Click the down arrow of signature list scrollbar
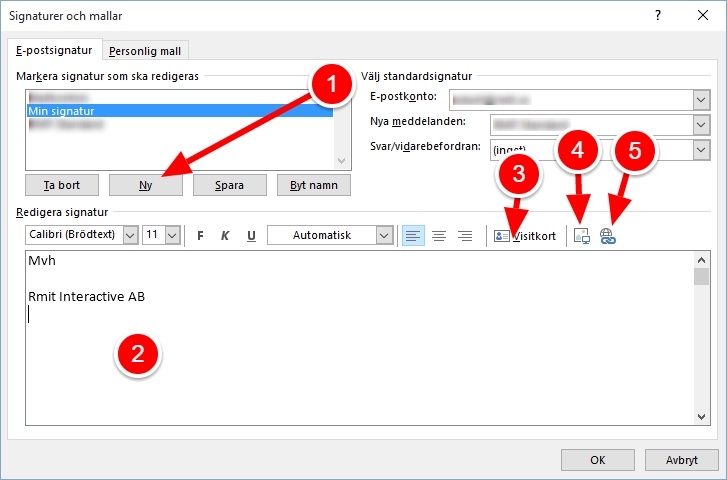This screenshot has height=480, width=727. click(342, 161)
